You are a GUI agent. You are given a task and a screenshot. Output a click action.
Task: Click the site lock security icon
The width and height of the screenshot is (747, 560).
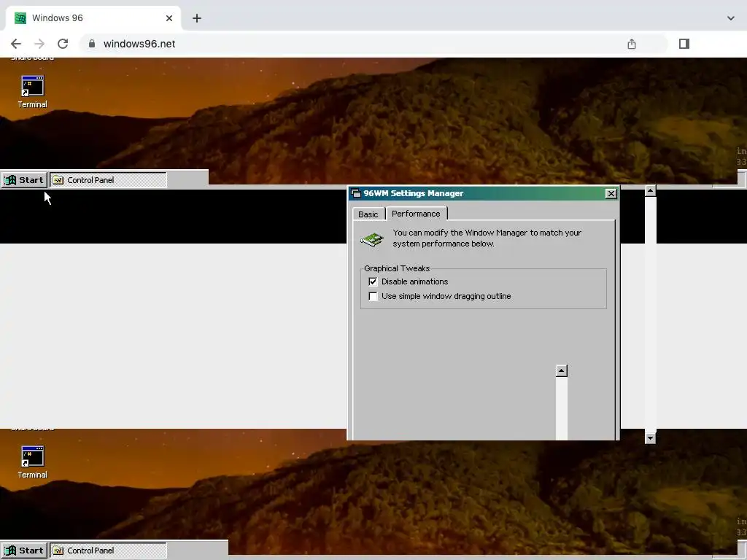tap(92, 44)
